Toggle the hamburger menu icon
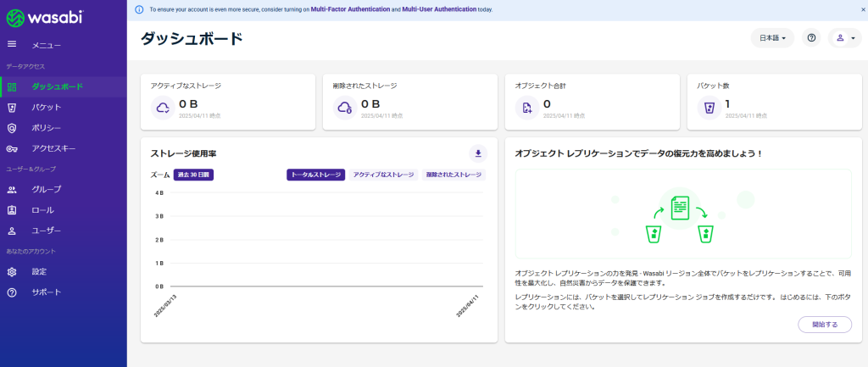868x367 pixels. [x=12, y=44]
